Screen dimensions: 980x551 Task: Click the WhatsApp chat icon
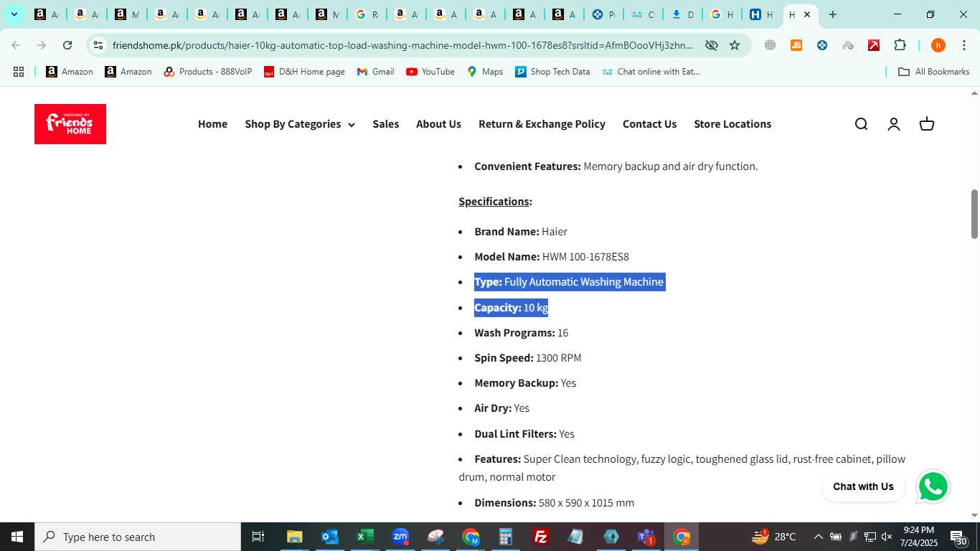[933, 487]
